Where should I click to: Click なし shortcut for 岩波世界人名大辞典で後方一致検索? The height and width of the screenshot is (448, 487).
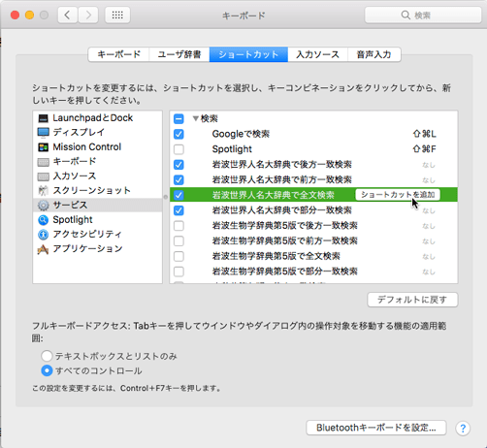[429, 165]
